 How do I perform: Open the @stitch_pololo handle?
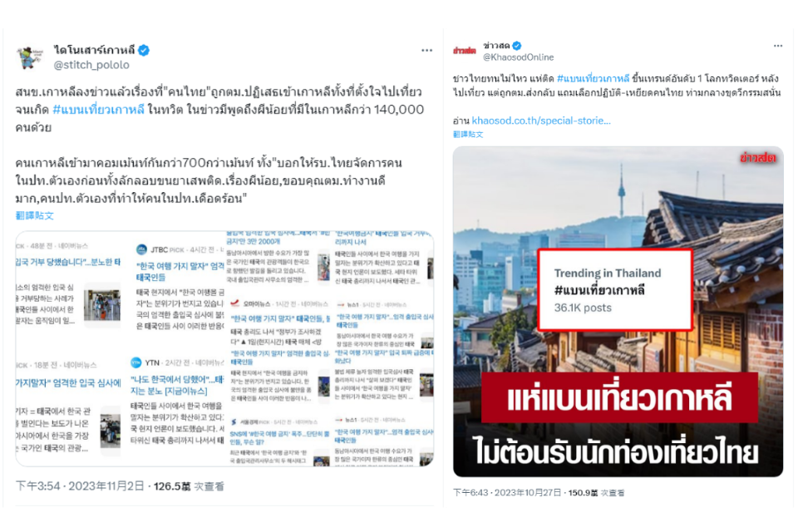pos(91,65)
